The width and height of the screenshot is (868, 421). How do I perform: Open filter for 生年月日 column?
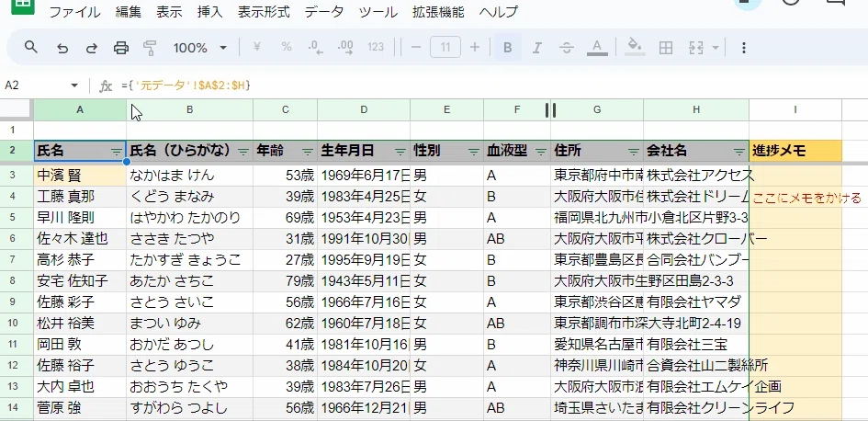400,152
